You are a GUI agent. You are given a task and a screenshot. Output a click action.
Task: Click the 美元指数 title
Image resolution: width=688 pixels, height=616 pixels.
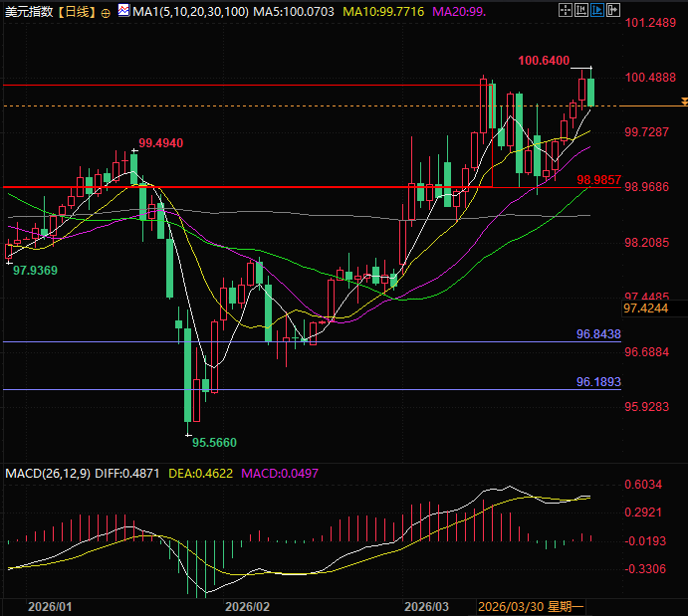point(29,12)
